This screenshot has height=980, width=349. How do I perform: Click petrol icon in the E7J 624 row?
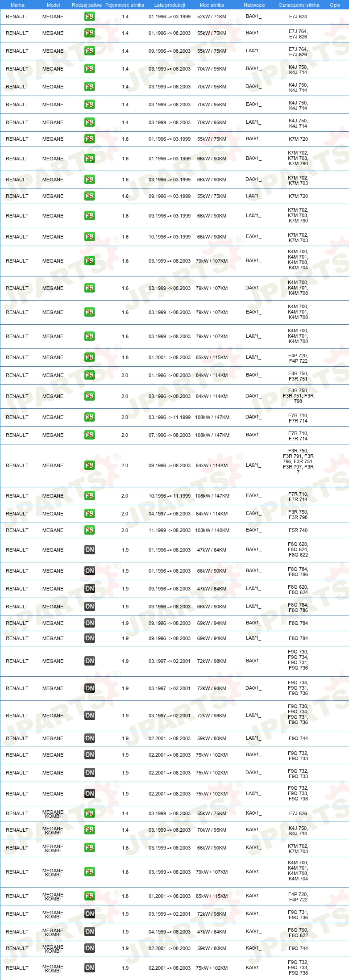(x=89, y=17)
